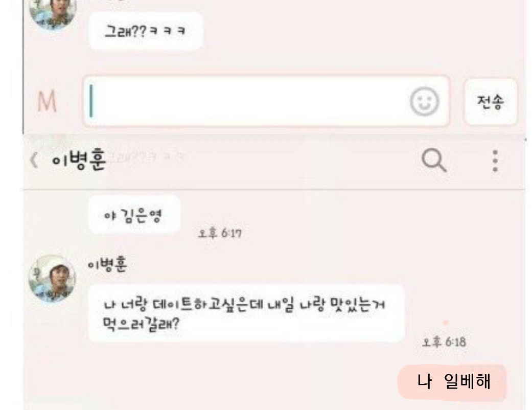Screen dimensions: 532x410
Task: Send the message with 전송 button
Action: tap(490, 102)
